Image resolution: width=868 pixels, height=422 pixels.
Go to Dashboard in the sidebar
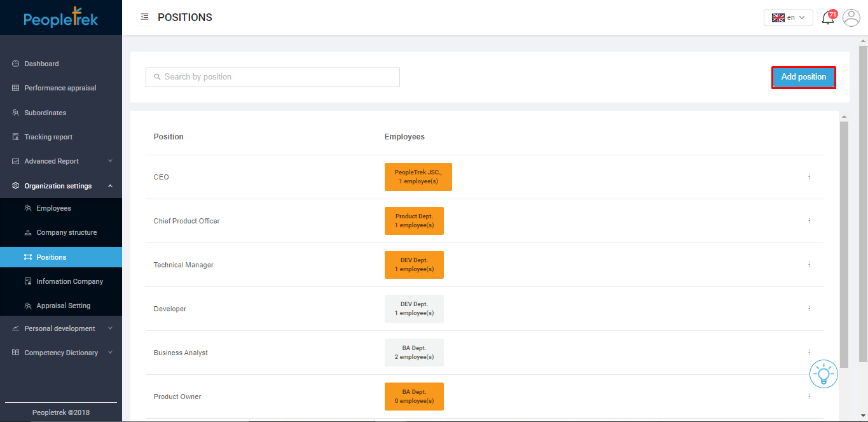tap(41, 64)
